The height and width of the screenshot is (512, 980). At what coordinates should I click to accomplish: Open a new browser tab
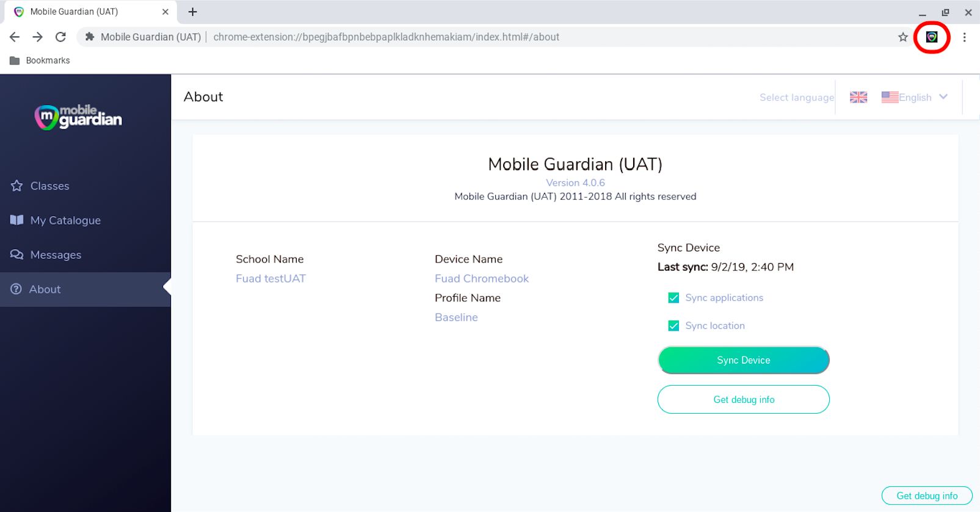tap(192, 12)
